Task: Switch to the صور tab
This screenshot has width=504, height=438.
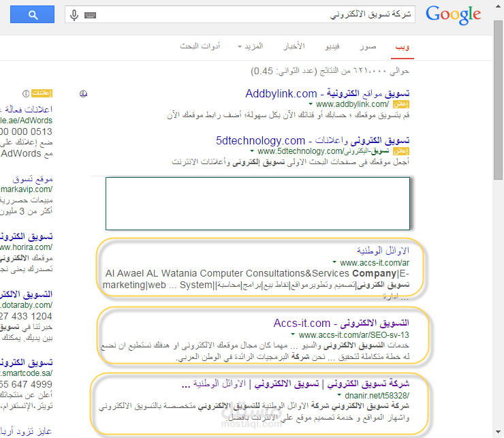Action: click(368, 47)
